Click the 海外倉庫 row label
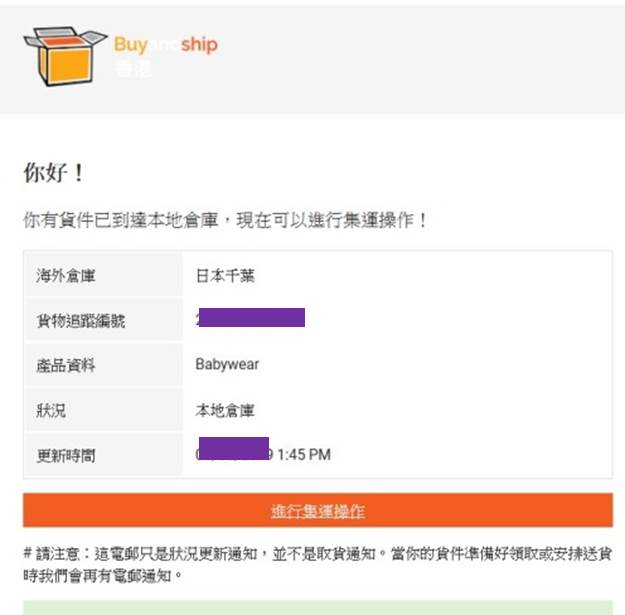 pos(66,275)
